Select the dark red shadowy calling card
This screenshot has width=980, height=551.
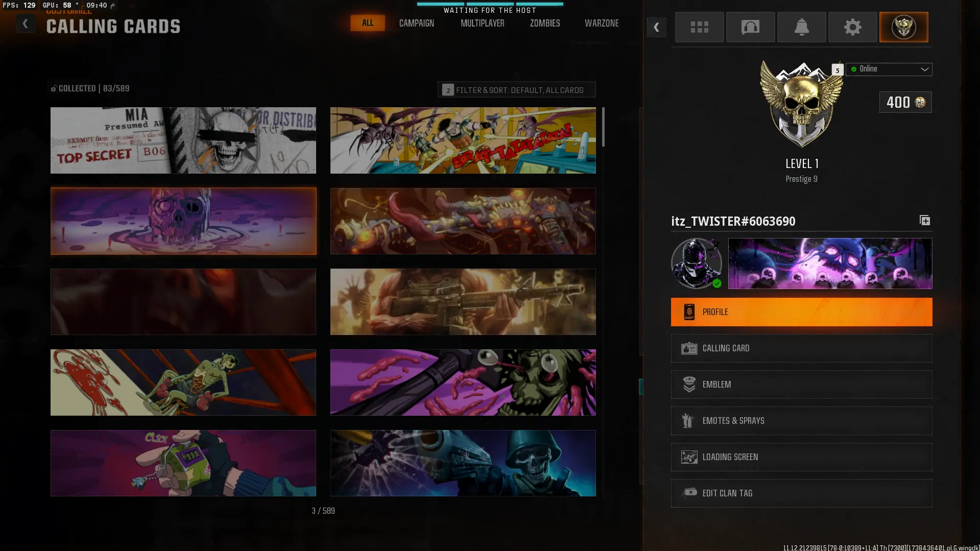pyautogui.click(x=183, y=302)
